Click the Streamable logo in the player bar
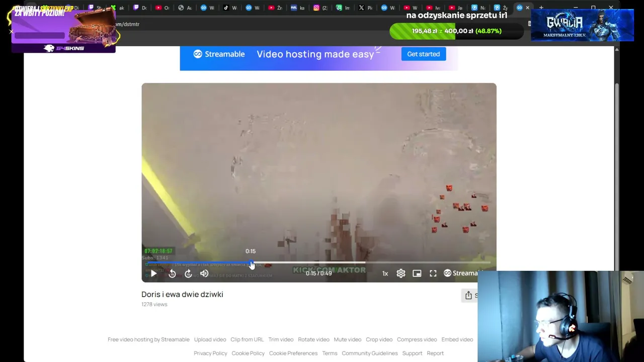The width and height of the screenshot is (644, 362). pyautogui.click(x=460, y=274)
